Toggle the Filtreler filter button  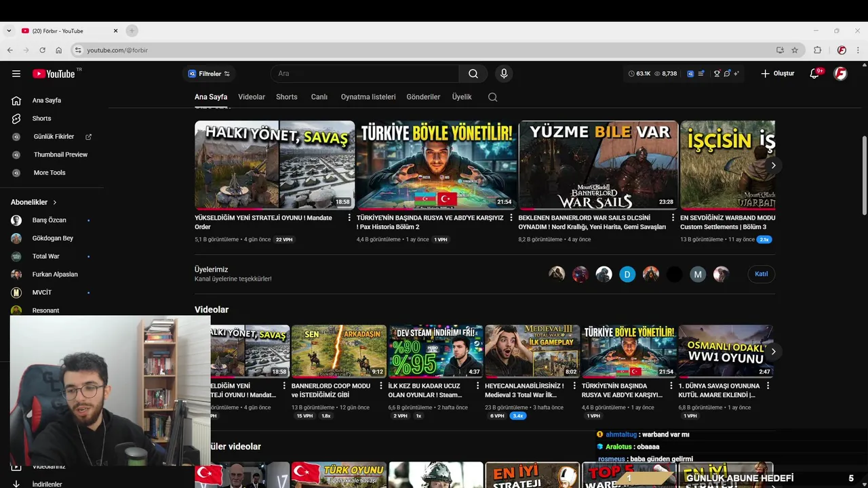point(209,73)
